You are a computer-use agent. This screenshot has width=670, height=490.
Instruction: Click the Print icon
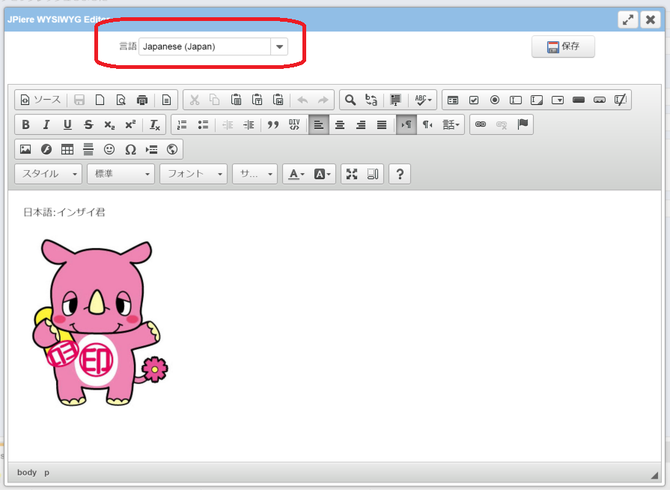click(x=142, y=100)
